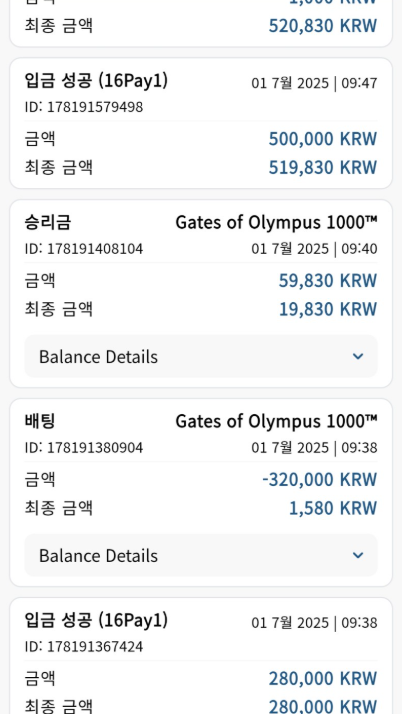Select Gates of Olympus 1000 title in 배팅 card
The height and width of the screenshot is (714, 402).
click(x=276, y=422)
